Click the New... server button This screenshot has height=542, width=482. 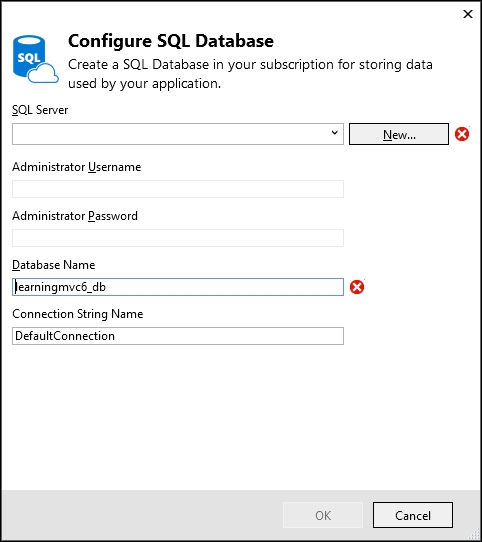399,134
